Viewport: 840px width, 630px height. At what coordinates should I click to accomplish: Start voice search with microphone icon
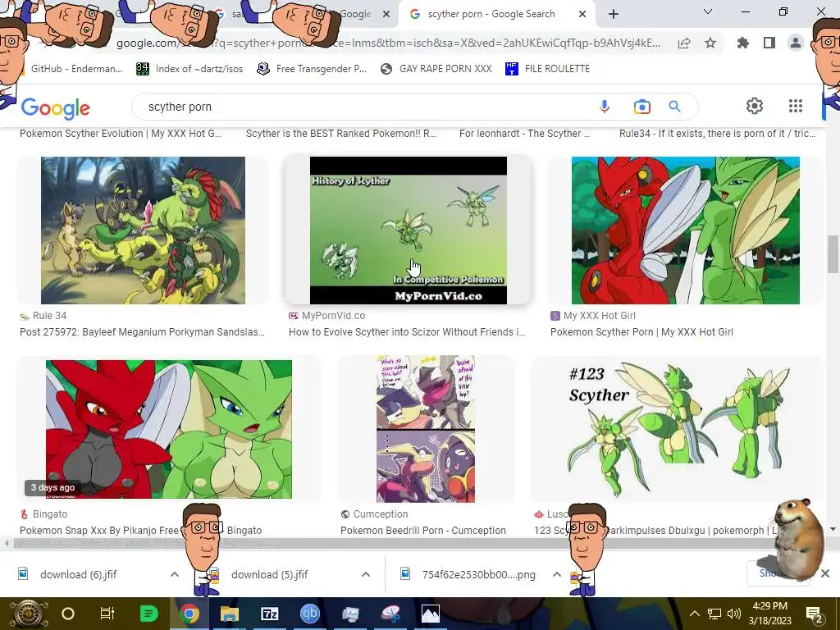(x=605, y=107)
